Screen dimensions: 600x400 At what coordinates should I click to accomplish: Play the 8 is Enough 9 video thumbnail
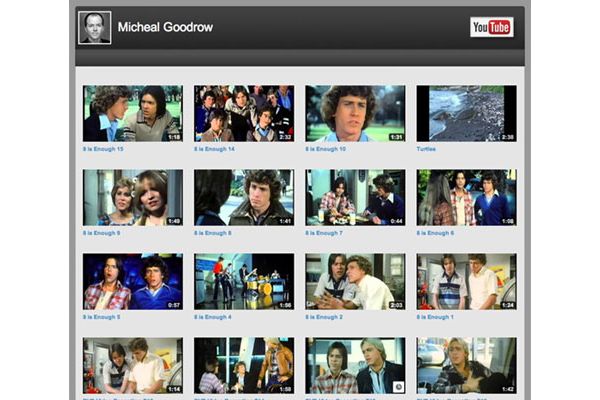coord(133,198)
